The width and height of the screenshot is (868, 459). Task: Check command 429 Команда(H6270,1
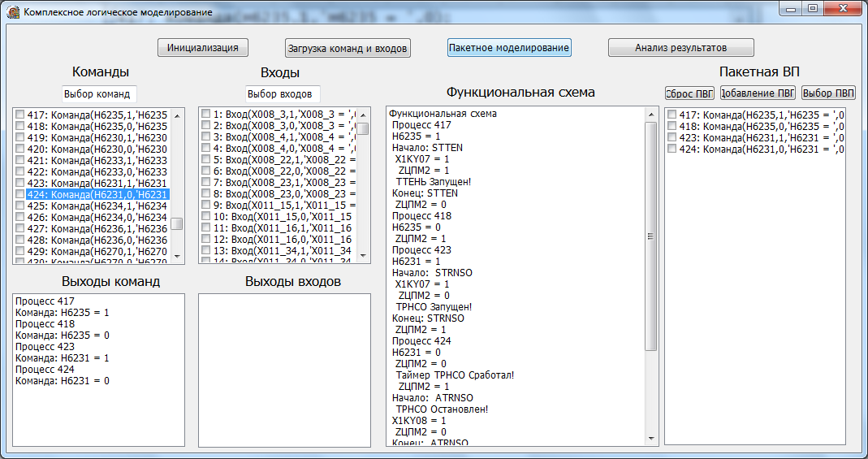point(20,251)
